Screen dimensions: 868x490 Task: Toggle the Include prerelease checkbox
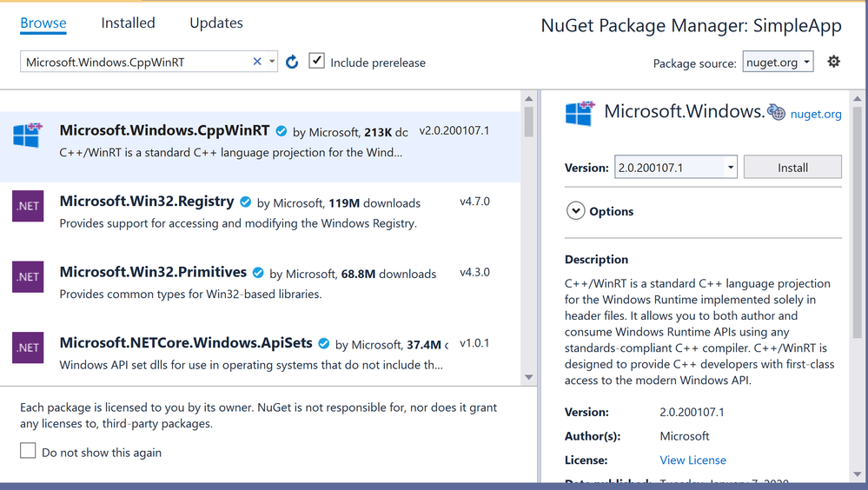(x=316, y=60)
